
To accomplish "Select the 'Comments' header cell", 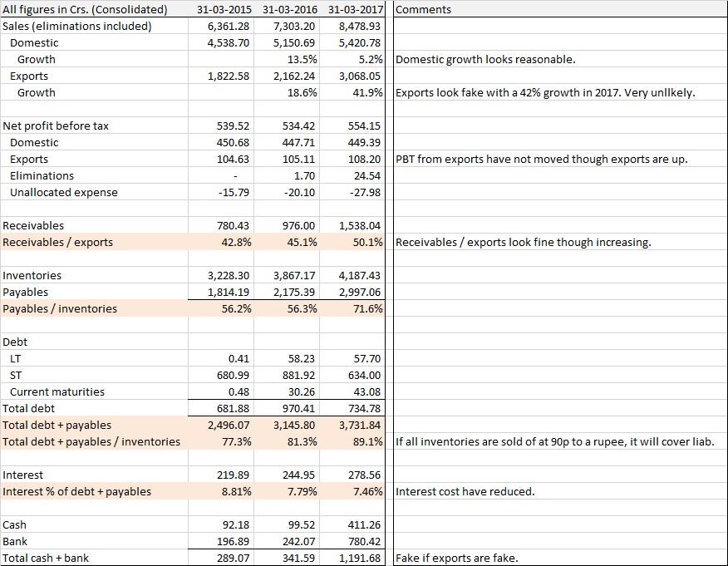I will point(425,9).
